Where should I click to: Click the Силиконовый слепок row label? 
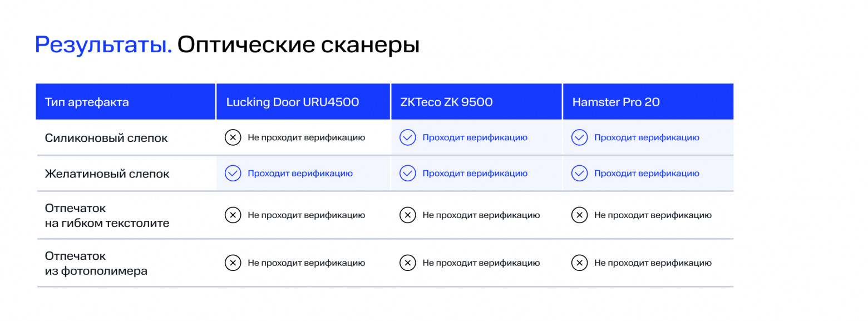click(106, 137)
